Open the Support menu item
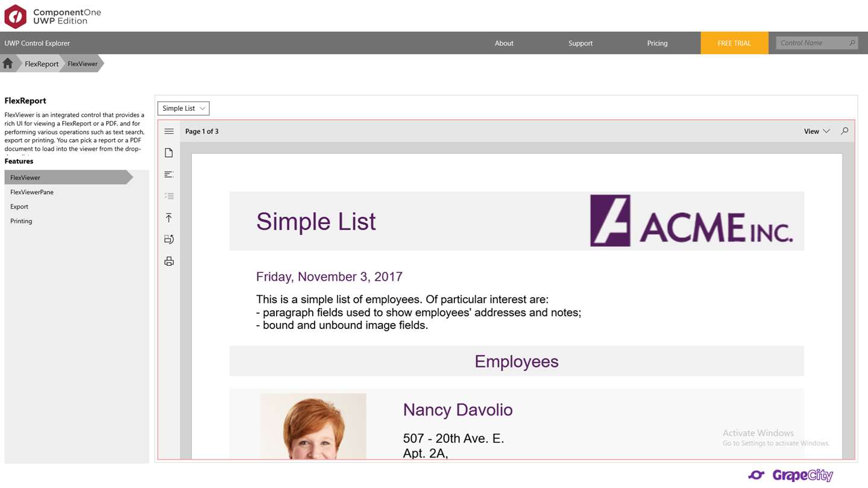This screenshot has width=868, height=488. click(x=580, y=43)
